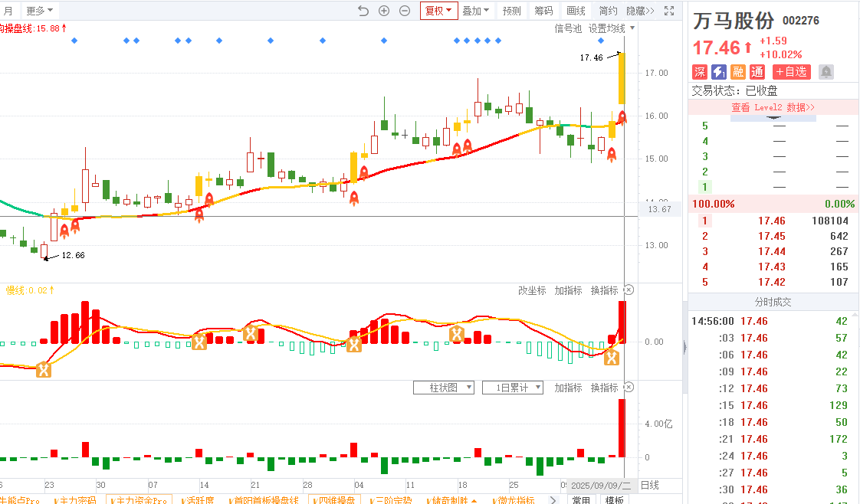Image resolution: width=860 pixels, height=504 pixels.
Task: Click 加指标 in the 柱状图 panel
Action: click(568, 388)
